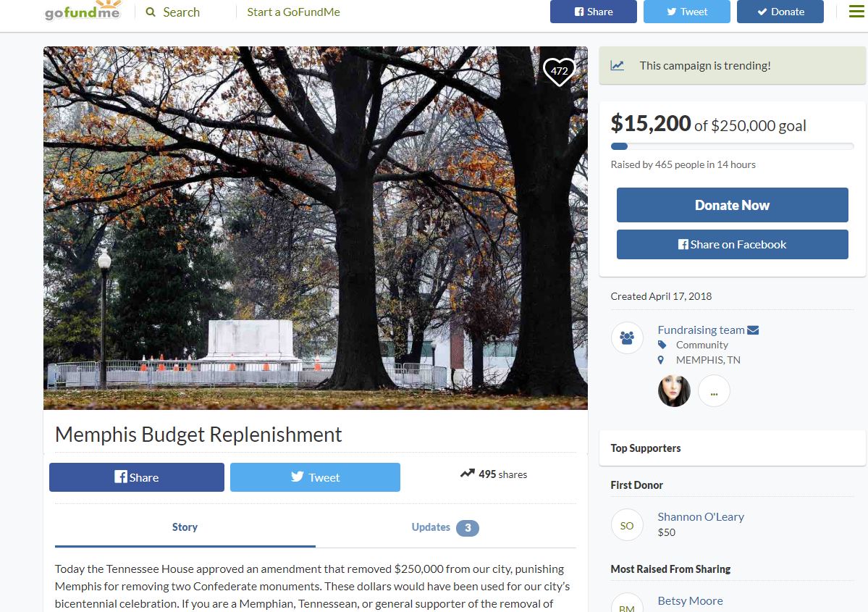
Task: Switch to the Updates tab
Action: pyautogui.click(x=444, y=527)
